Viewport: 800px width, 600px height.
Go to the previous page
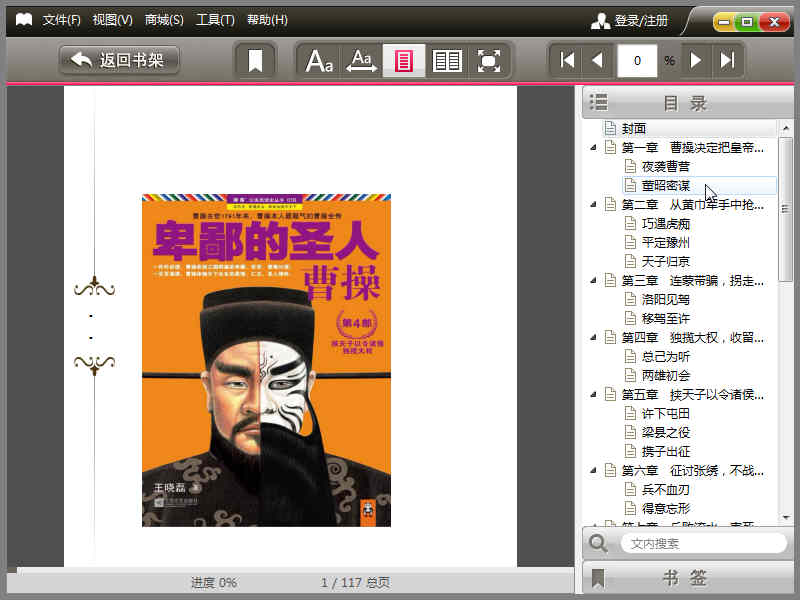pos(597,60)
